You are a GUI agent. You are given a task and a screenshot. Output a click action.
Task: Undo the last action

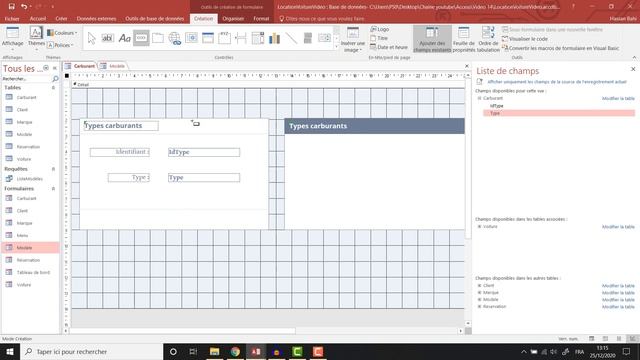[x=24, y=6]
